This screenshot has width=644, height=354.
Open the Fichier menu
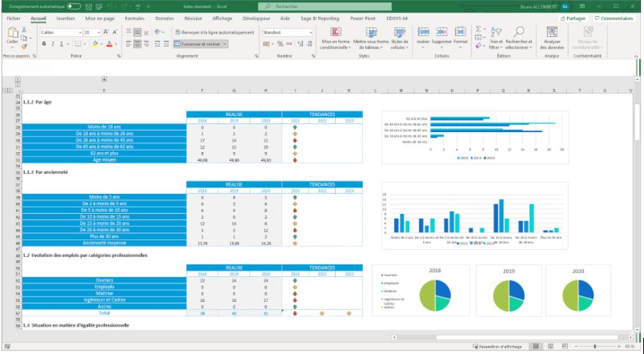click(13, 18)
